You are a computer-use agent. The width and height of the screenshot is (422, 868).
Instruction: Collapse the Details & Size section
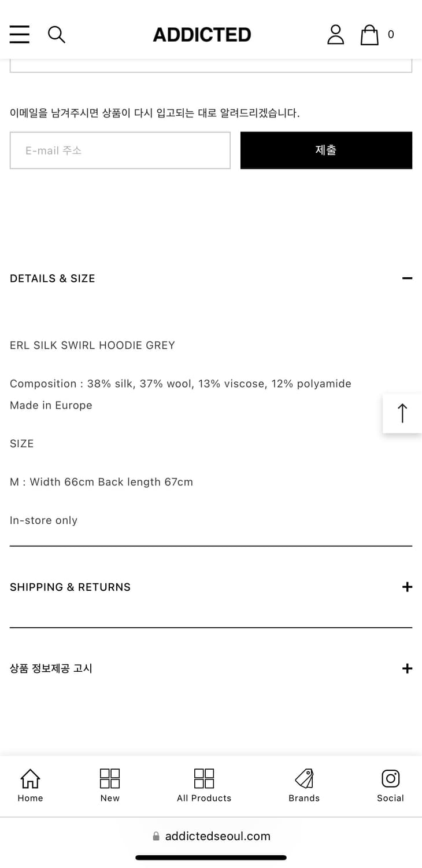click(x=407, y=278)
